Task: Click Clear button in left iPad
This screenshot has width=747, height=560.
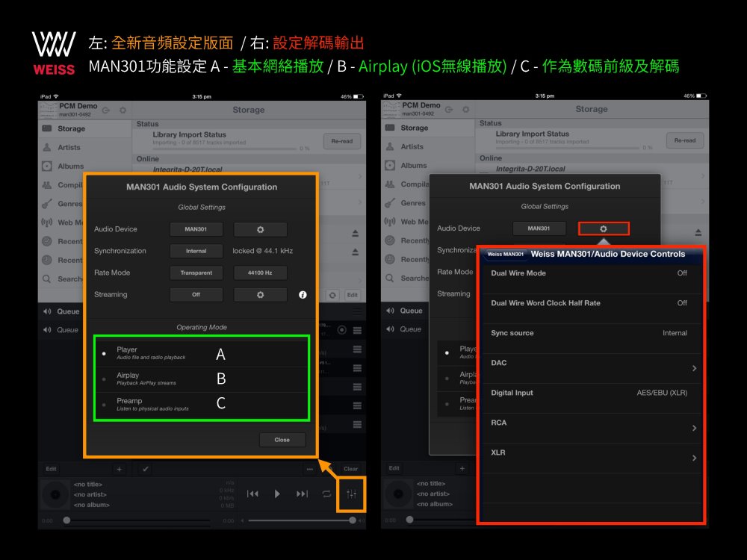Action: 350,469
